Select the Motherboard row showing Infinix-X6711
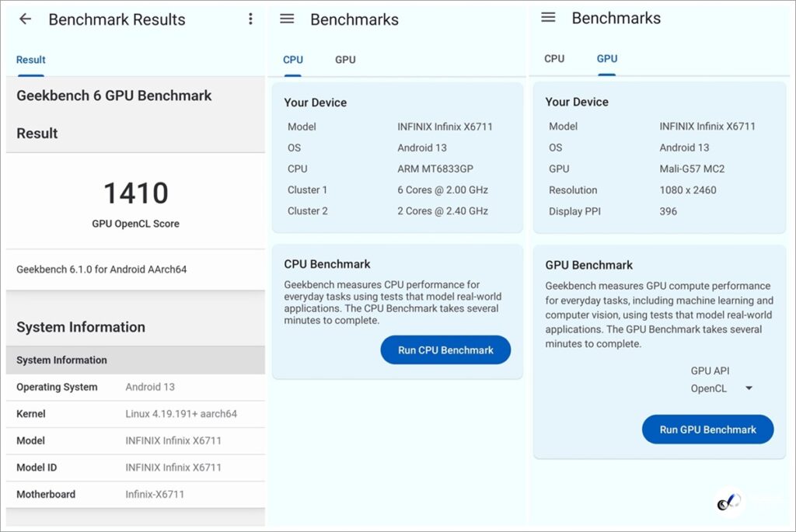 pos(135,494)
